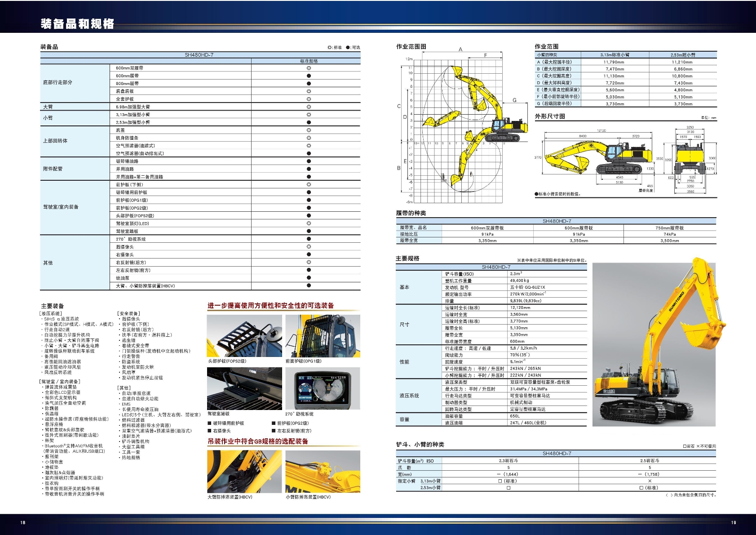Screen dimensions: 756x535
Task: Click the 全彩色LCD显示器 list item
Action: [x=61, y=392]
